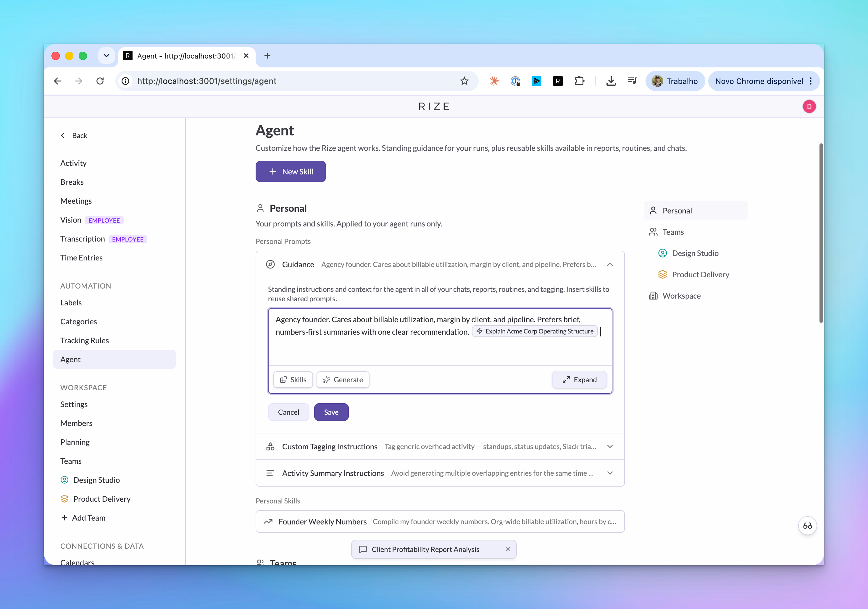This screenshot has height=609, width=868.
Task: Cancel guidance edits
Action: (x=288, y=412)
